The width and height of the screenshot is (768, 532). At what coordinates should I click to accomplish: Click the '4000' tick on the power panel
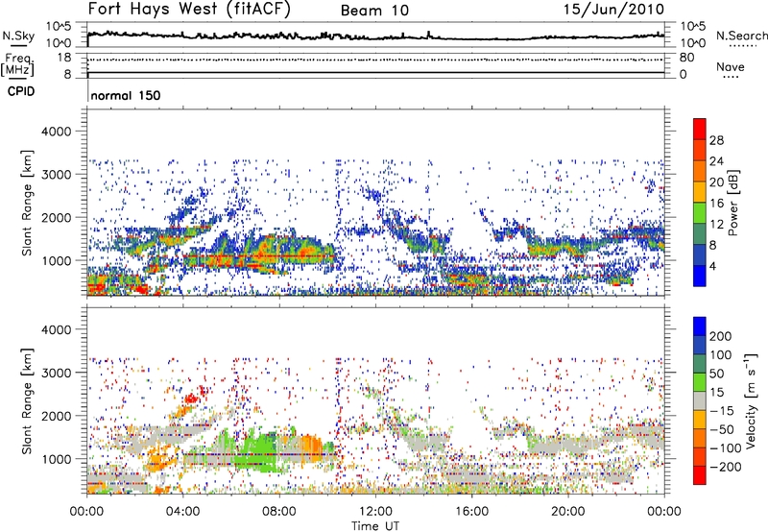(x=56, y=132)
